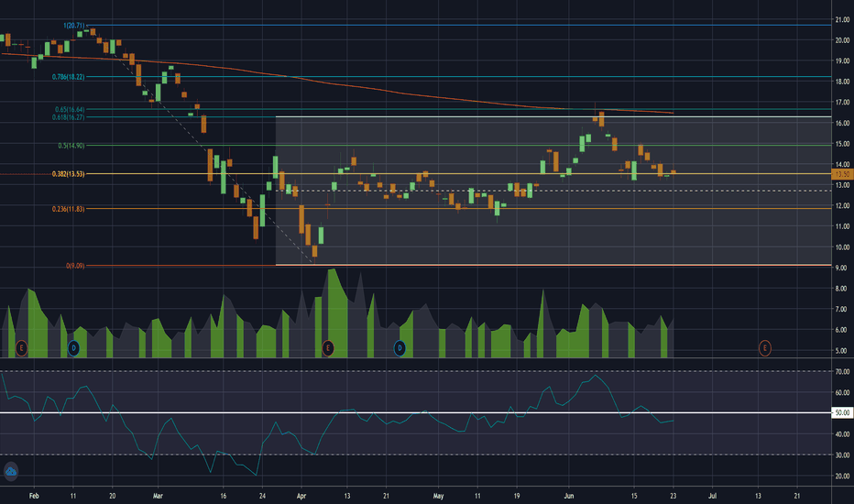Open the February dividend D marker

click(x=73, y=347)
